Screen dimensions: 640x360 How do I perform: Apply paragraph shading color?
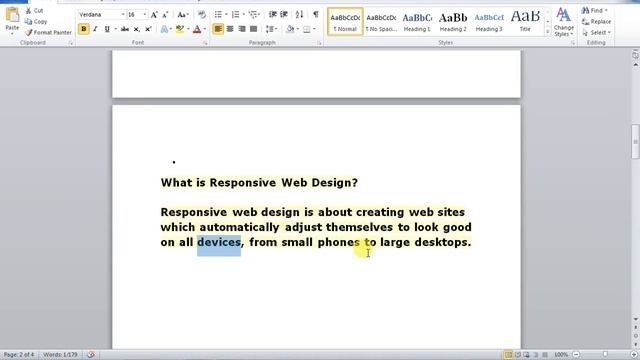[x=290, y=29]
